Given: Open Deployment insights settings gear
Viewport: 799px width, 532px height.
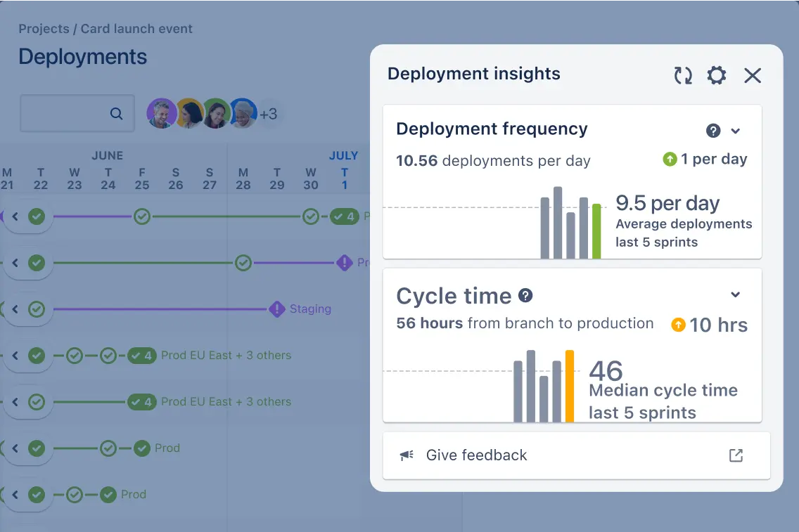Looking at the screenshot, I should tap(716, 76).
